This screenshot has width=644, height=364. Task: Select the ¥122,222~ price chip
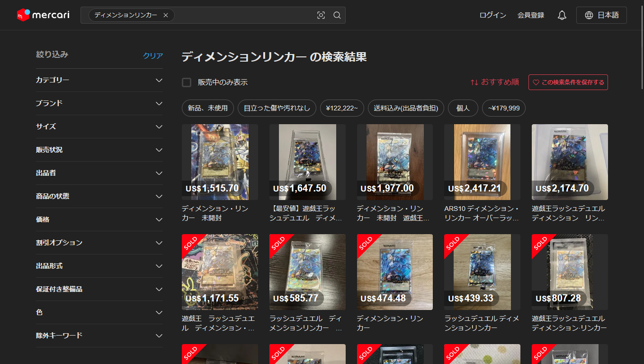[342, 108]
